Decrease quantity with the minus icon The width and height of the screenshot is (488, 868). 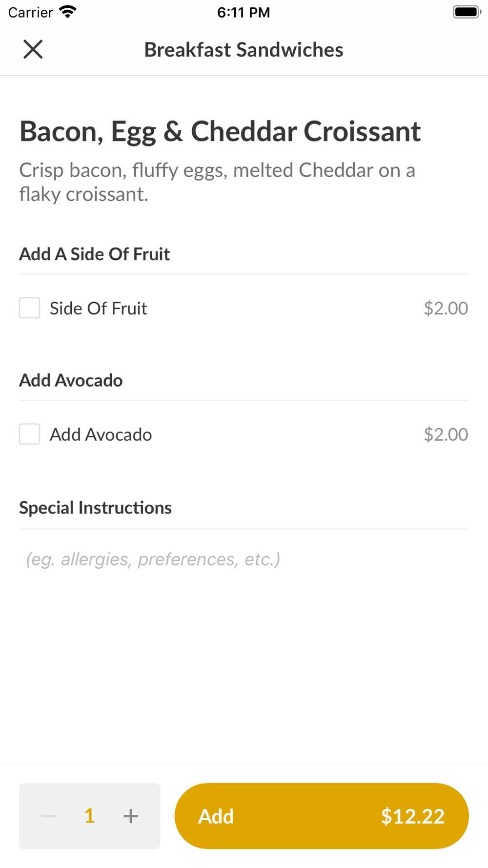48,816
